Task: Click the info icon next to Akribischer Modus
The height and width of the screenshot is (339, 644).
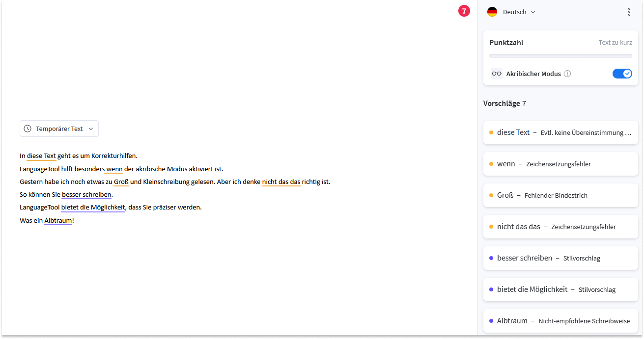Action: click(567, 74)
